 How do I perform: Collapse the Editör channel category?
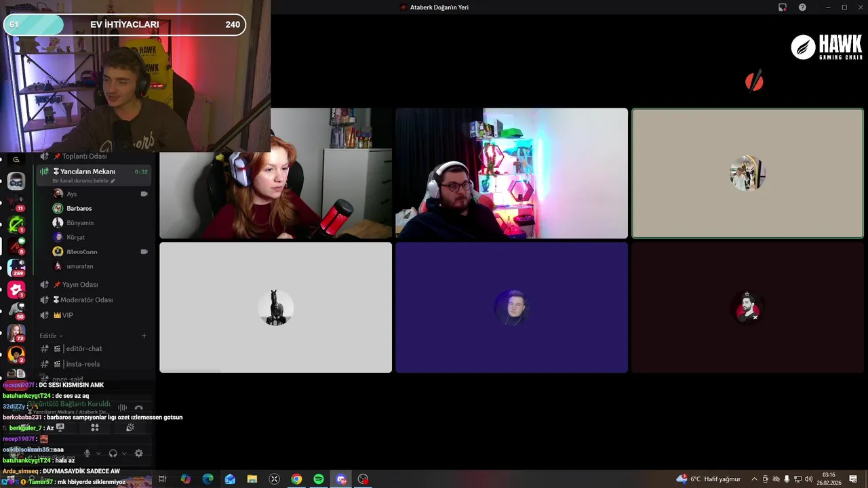51,335
